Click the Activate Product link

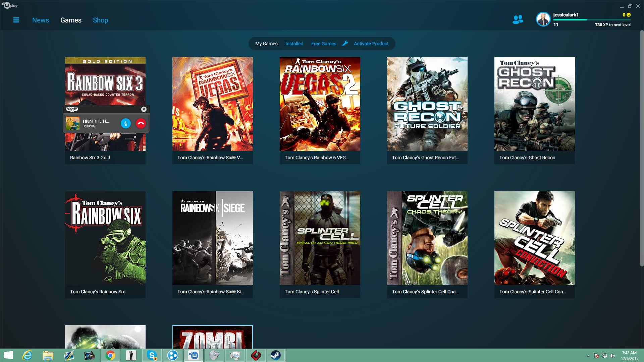click(371, 44)
